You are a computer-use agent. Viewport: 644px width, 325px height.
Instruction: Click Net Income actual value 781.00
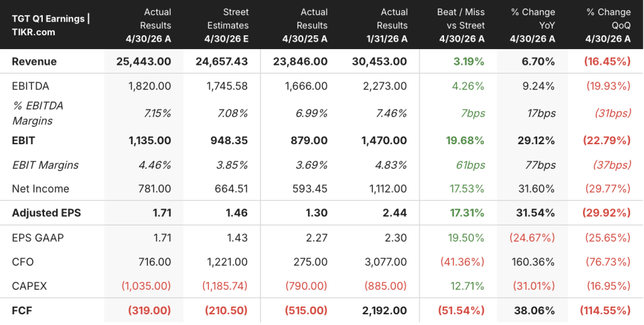click(x=156, y=189)
